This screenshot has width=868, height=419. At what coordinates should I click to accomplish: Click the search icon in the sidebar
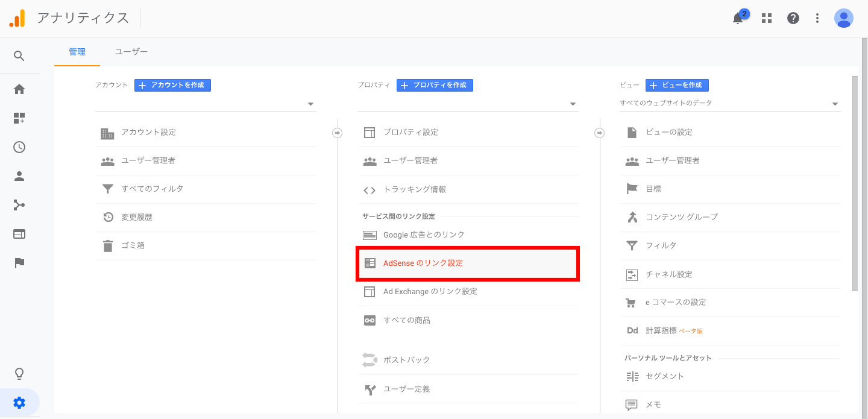(x=19, y=56)
